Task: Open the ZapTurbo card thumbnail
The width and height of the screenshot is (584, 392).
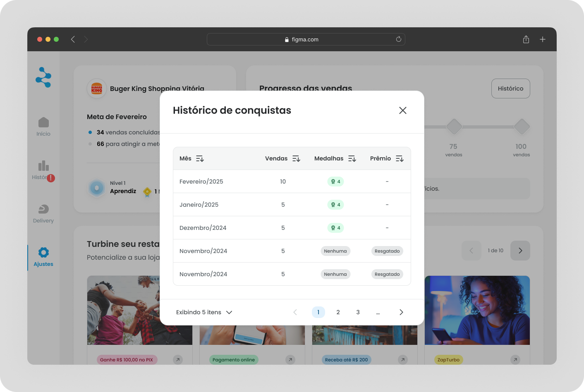Action: click(477, 310)
